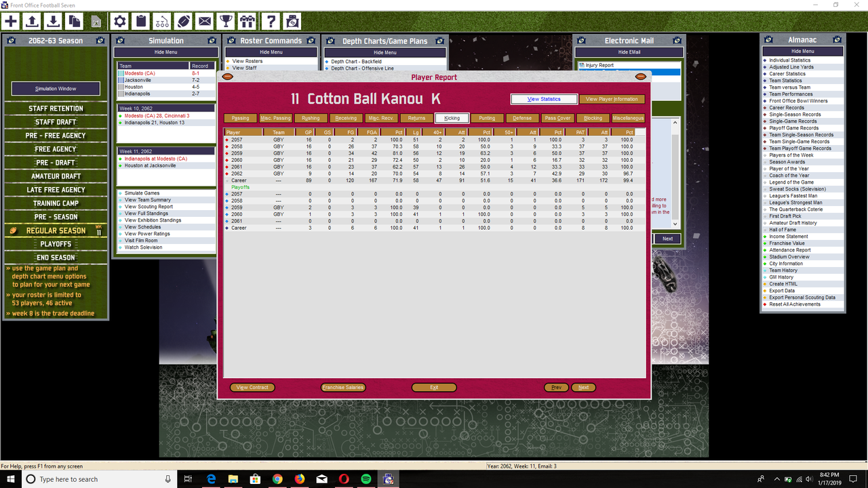Select the clipboard icon in the toolbar
This screenshot has width=868, height=488.
click(x=140, y=21)
